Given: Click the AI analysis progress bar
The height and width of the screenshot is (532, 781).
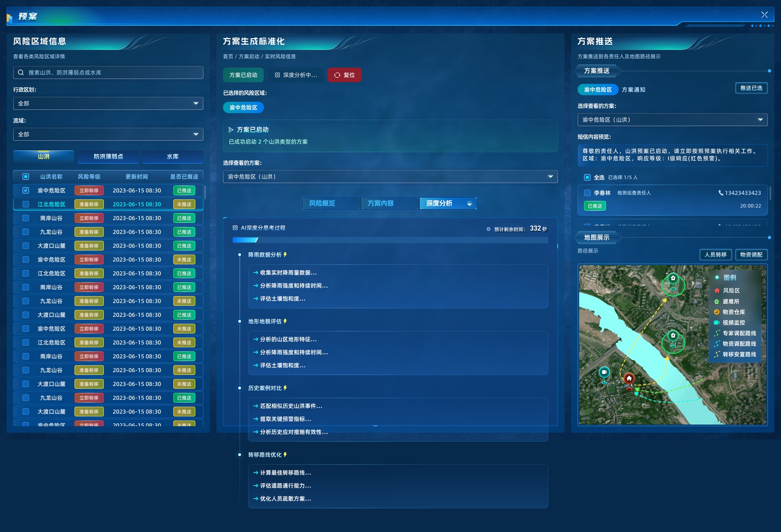Looking at the screenshot, I should (x=390, y=240).
